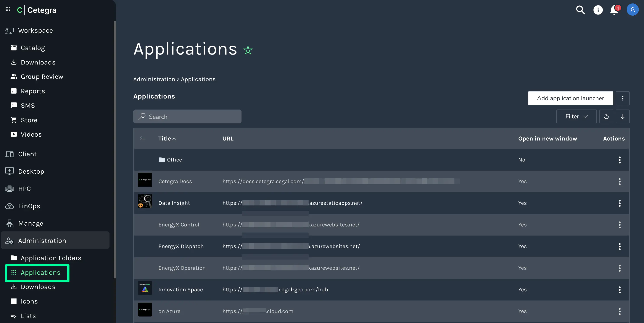Click Add application launcher button
This screenshot has width=644, height=323.
point(570,98)
